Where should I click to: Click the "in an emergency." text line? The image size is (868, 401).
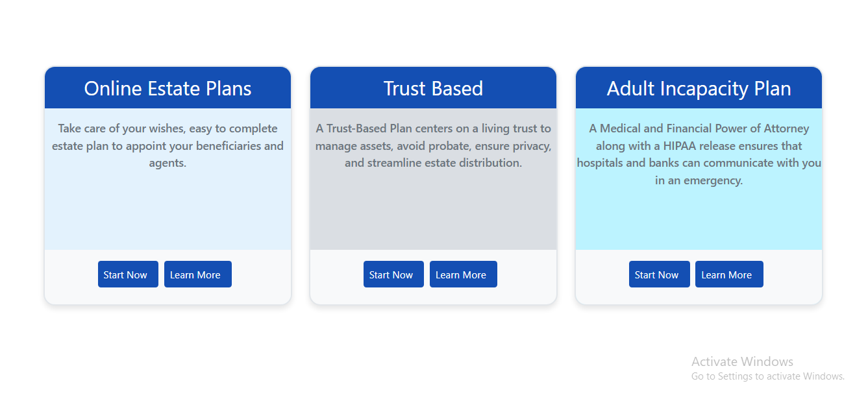(699, 180)
